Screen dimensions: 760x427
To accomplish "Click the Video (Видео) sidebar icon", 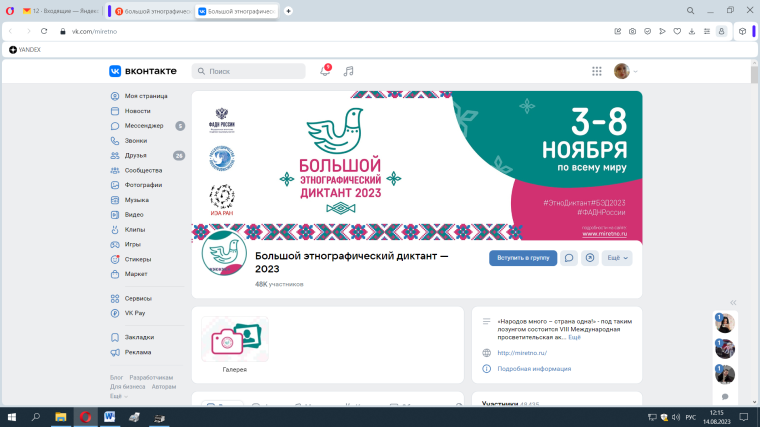I will click(115, 215).
